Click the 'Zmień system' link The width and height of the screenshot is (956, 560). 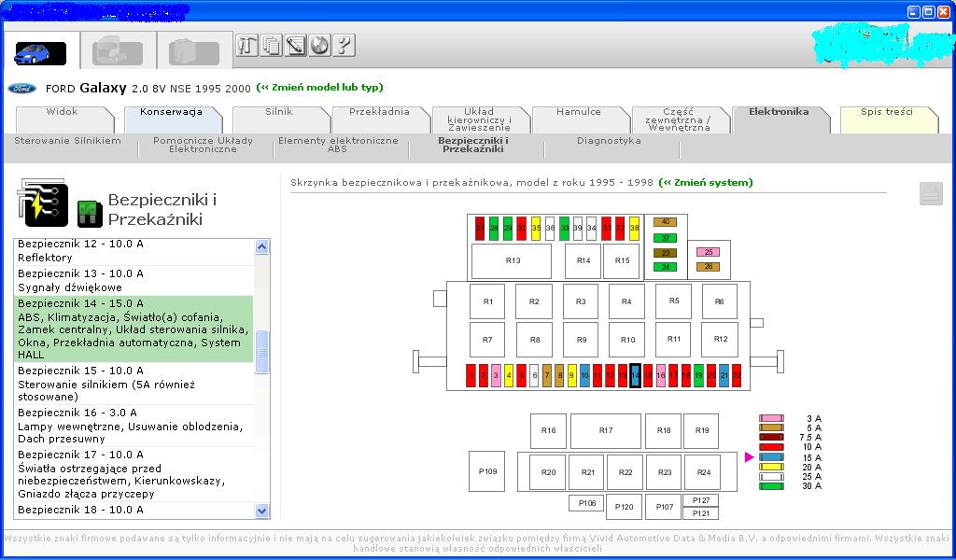pos(705,183)
